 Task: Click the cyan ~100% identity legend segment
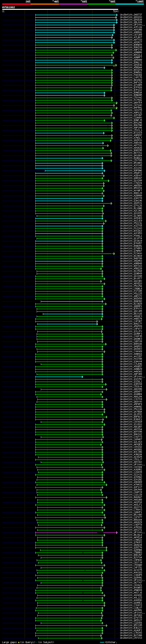[130, 4]
